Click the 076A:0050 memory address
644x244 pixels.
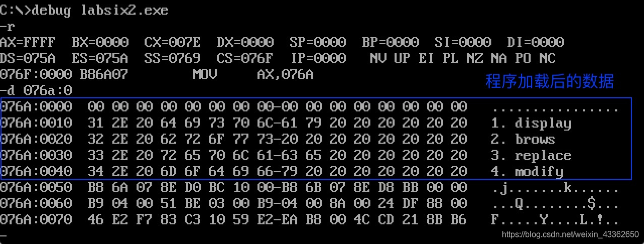coord(36,188)
